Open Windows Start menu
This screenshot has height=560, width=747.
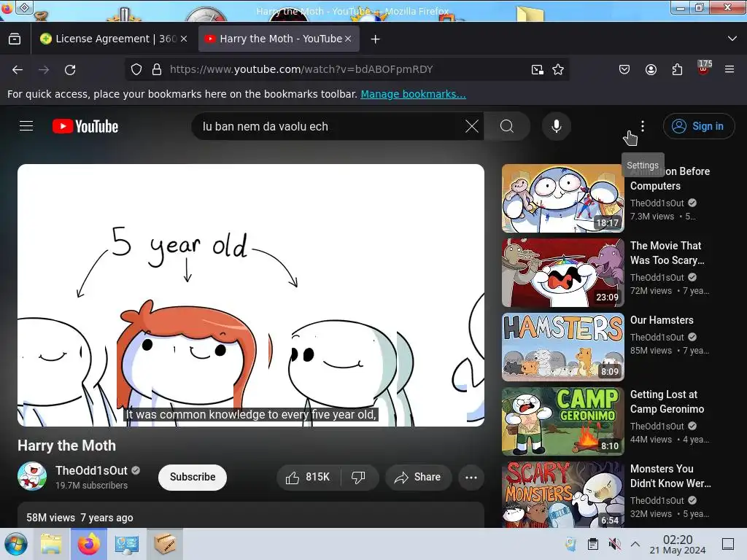(x=16, y=544)
